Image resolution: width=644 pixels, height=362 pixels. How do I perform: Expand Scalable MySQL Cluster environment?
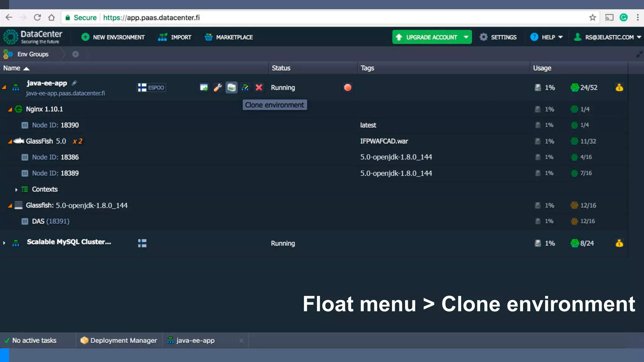[x=4, y=243]
